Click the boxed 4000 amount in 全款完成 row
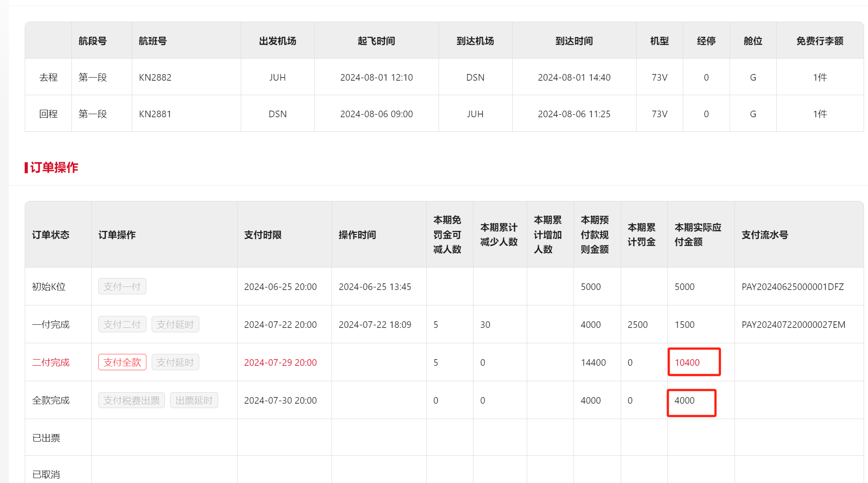The width and height of the screenshot is (868, 483). pyautogui.click(x=685, y=400)
